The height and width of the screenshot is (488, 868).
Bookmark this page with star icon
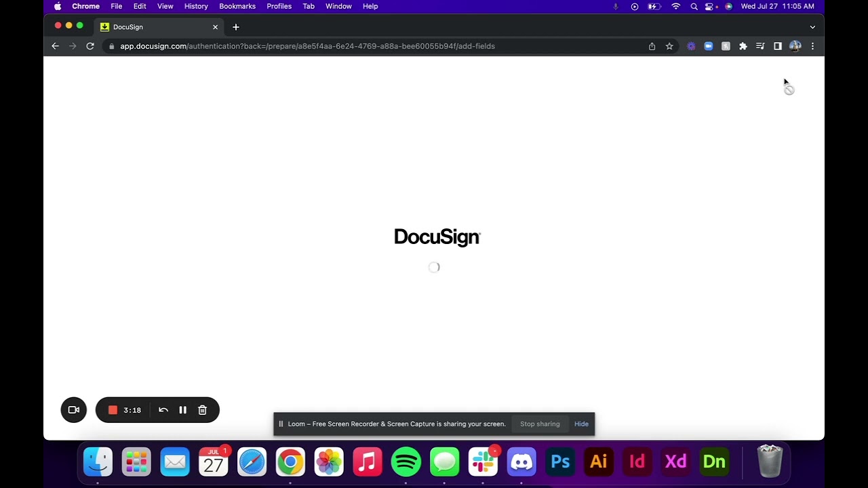(x=669, y=46)
